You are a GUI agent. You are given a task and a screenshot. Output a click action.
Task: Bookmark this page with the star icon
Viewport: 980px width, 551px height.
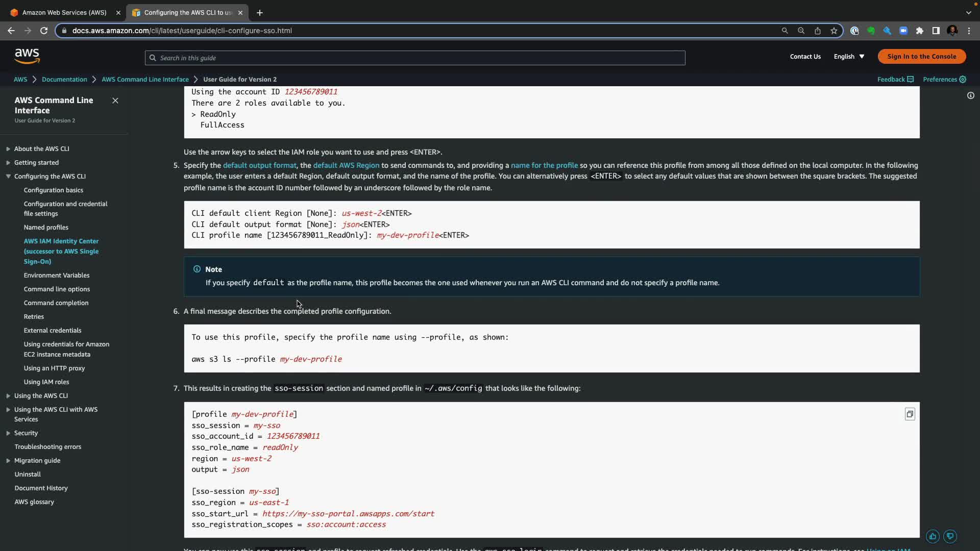tap(834, 31)
